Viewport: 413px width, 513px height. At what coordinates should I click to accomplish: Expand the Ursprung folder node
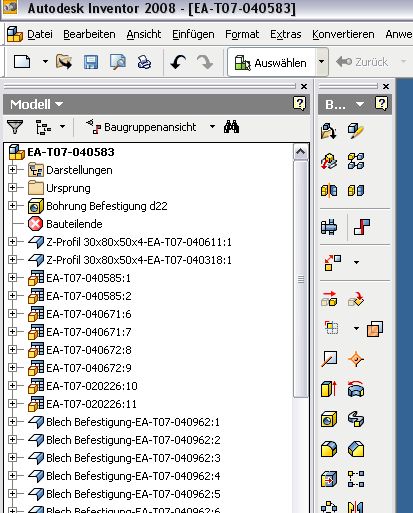pyautogui.click(x=12, y=188)
